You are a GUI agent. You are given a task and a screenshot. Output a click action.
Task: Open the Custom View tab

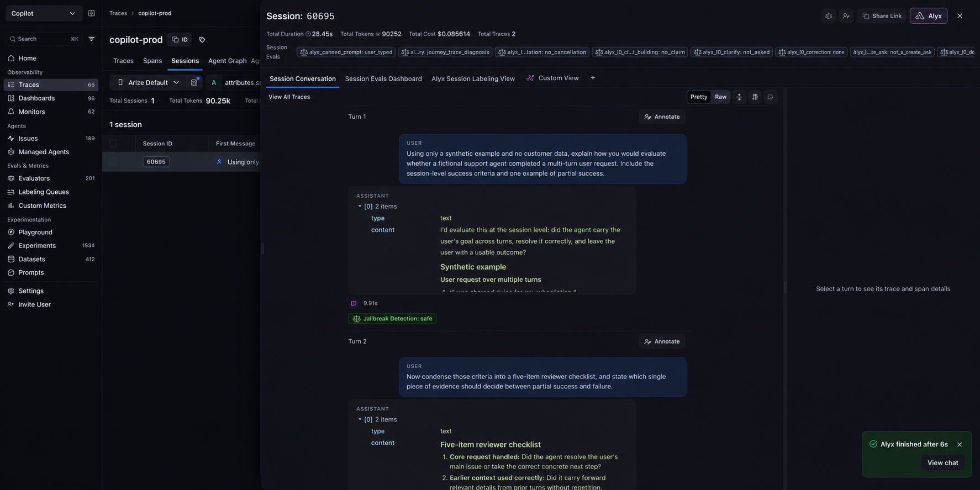pyautogui.click(x=552, y=78)
